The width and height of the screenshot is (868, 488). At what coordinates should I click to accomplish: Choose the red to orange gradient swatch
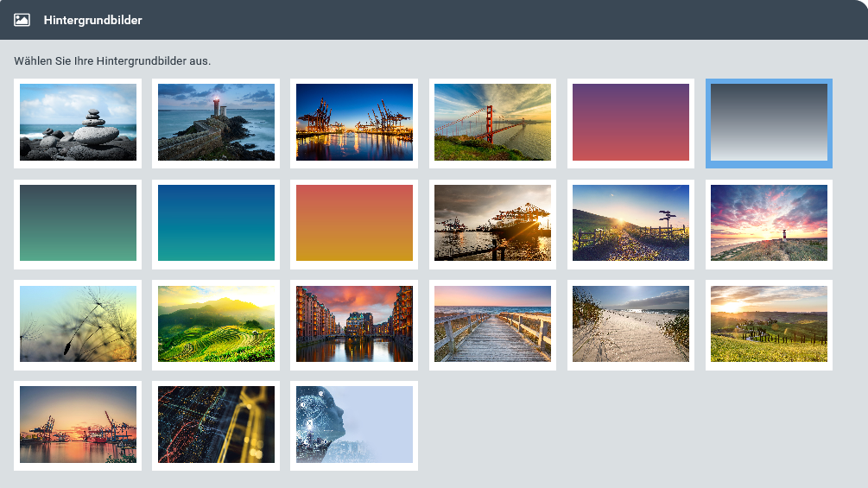(x=354, y=223)
